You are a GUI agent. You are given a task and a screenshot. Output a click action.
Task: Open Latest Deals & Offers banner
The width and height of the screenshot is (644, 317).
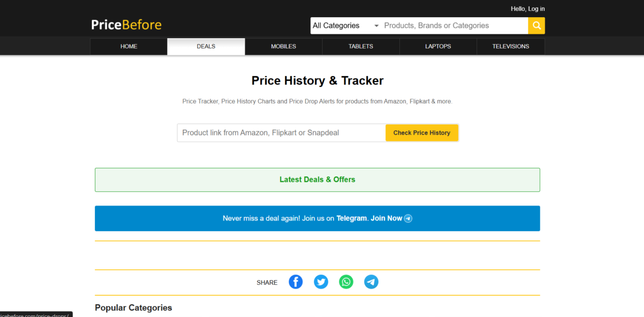coord(317,180)
